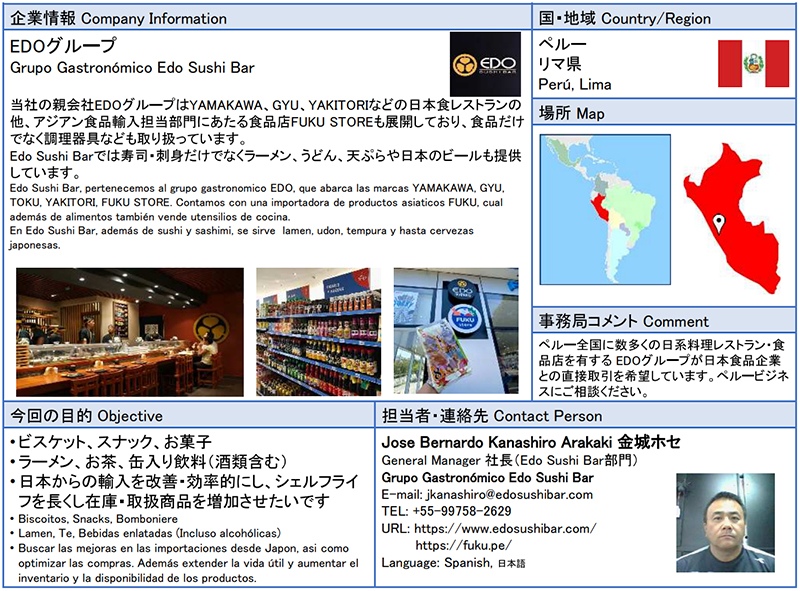800x591 pixels.
Task: Open the sushi bar interior photo
Action: click(130, 332)
